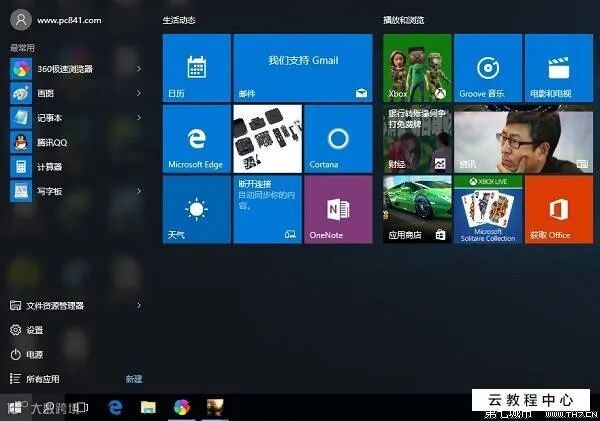Open the user account www.pc841.com
Image resolution: width=600 pixels, height=421 pixels.
click(56, 20)
